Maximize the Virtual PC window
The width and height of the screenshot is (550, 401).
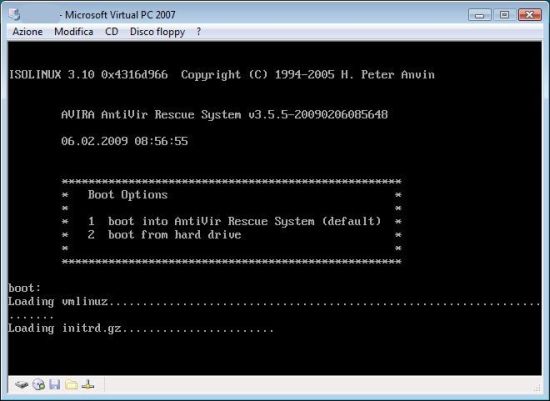[x=504, y=15]
